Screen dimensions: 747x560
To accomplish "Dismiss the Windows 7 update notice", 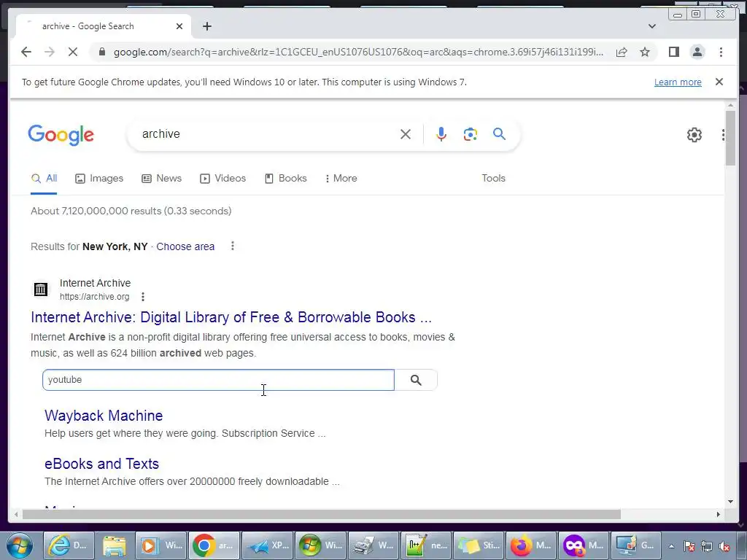I will coord(719,82).
